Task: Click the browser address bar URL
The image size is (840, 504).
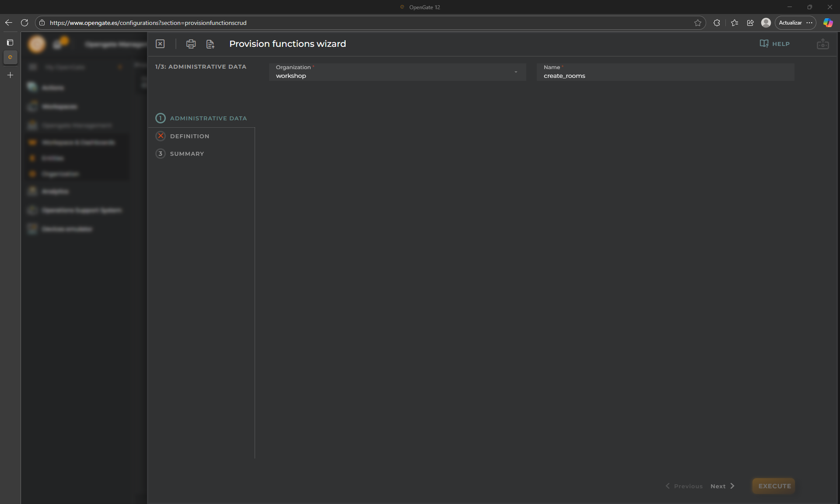Action: 148,23
